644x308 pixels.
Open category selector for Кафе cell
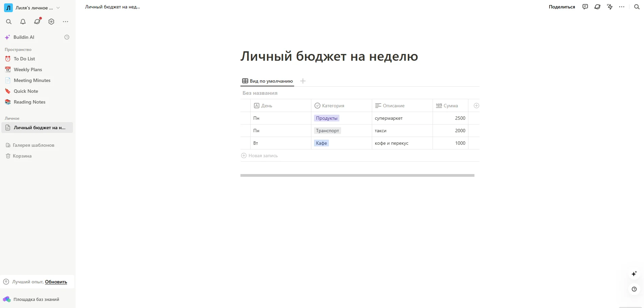tap(321, 143)
